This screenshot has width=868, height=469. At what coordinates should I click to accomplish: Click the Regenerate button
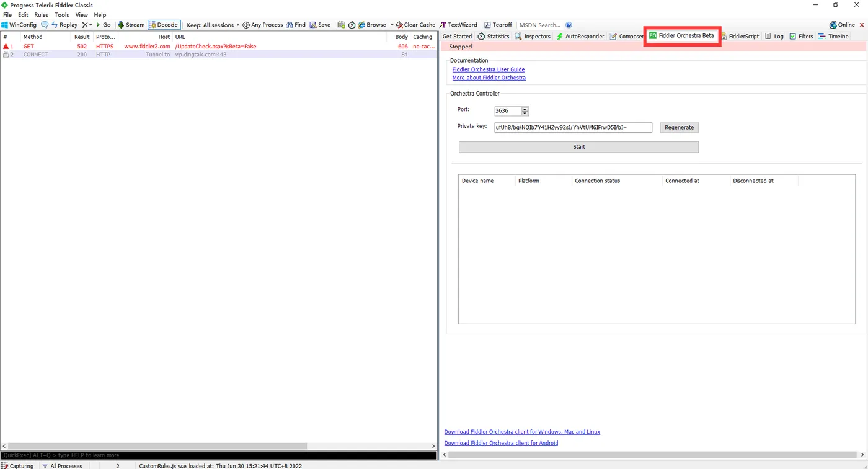(679, 127)
